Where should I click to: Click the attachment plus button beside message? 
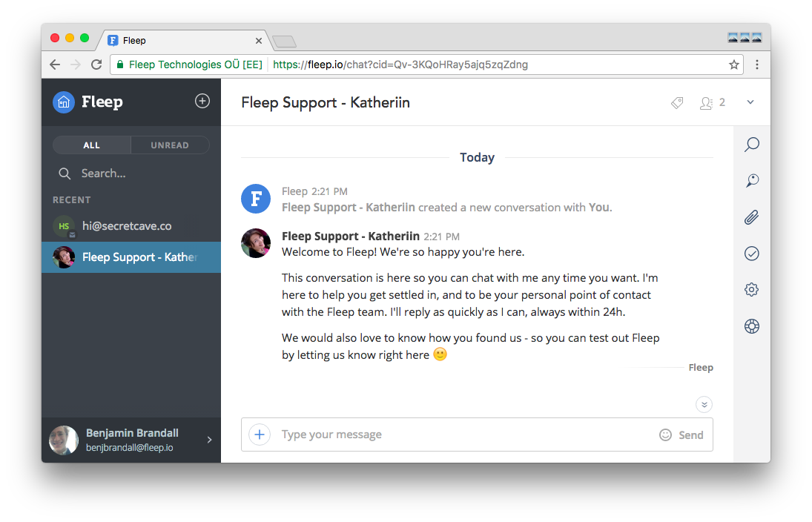[x=259, y=435]
